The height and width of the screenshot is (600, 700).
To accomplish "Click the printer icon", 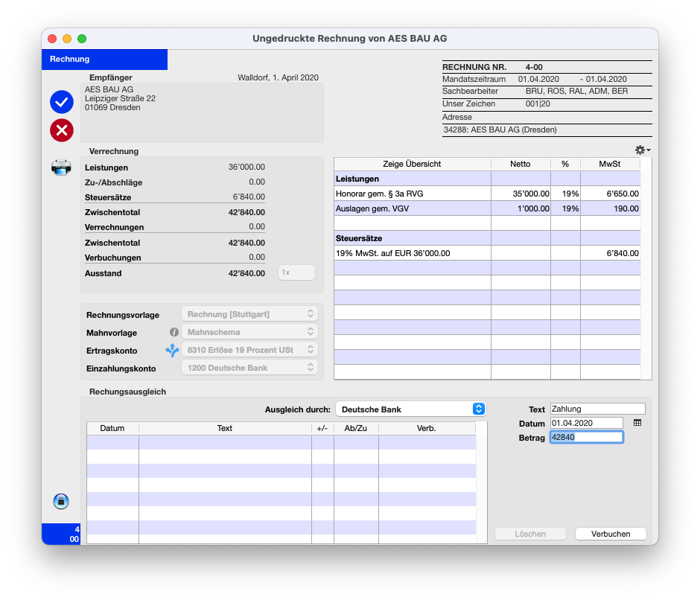I will [61, 167].
